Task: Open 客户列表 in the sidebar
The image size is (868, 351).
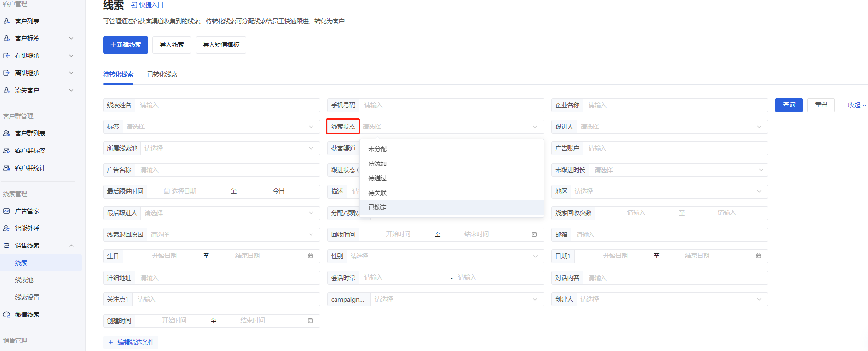Action: click(x=27, y=21)
